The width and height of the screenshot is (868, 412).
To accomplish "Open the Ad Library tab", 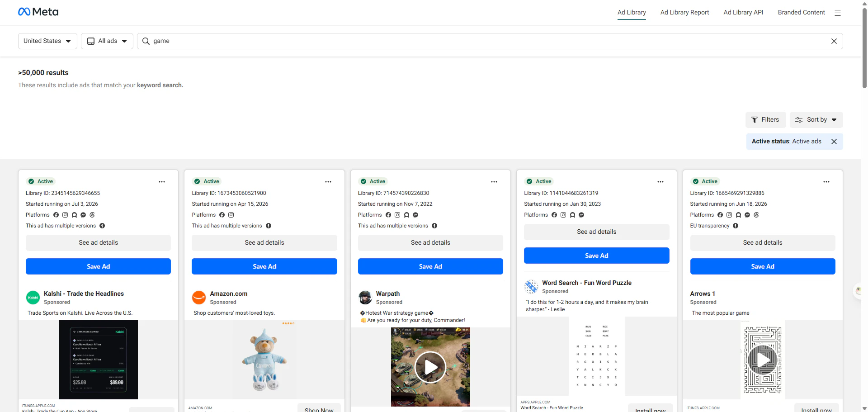I will (x=632, y=12).
